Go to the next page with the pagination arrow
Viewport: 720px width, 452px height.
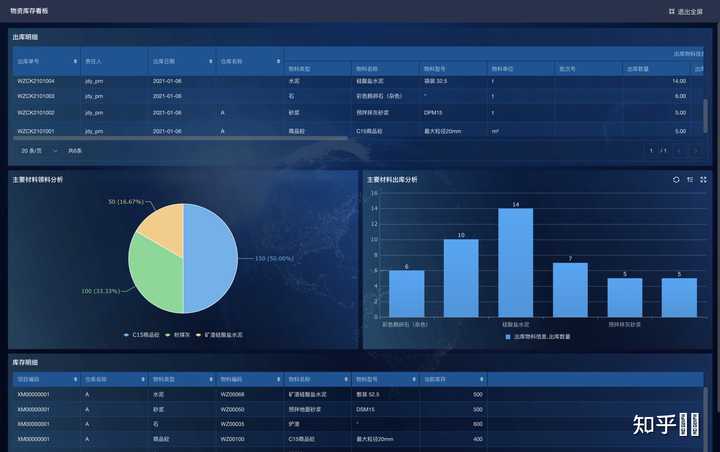[x=695, y=150]
